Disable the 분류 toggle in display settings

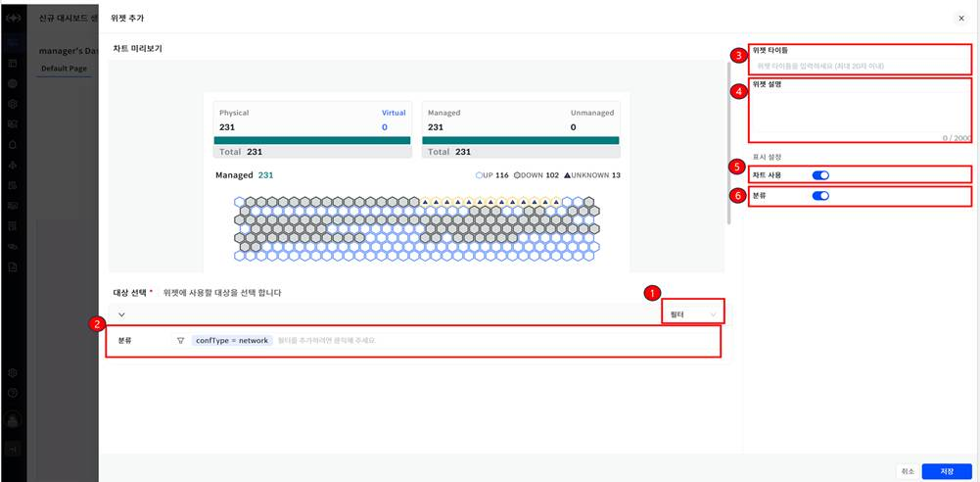click(x=820, y=196)
